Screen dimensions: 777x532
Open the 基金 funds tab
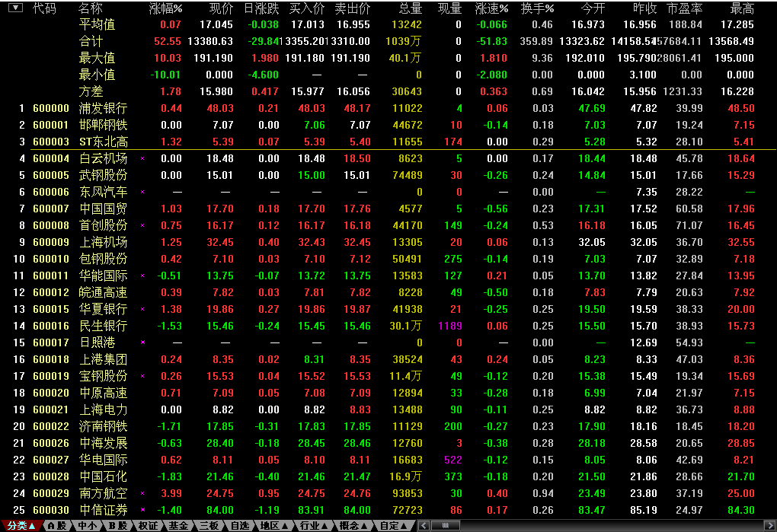178,525
